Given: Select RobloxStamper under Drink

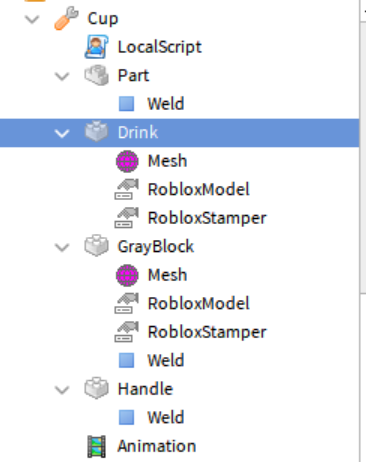Looking at the screenshot, I should pos(207,218).
